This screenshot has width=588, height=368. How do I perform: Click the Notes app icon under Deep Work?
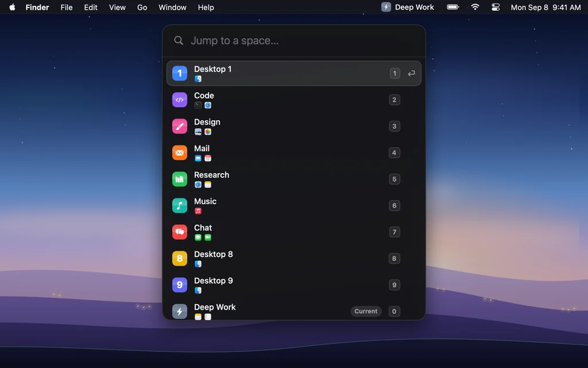point(198,317)
